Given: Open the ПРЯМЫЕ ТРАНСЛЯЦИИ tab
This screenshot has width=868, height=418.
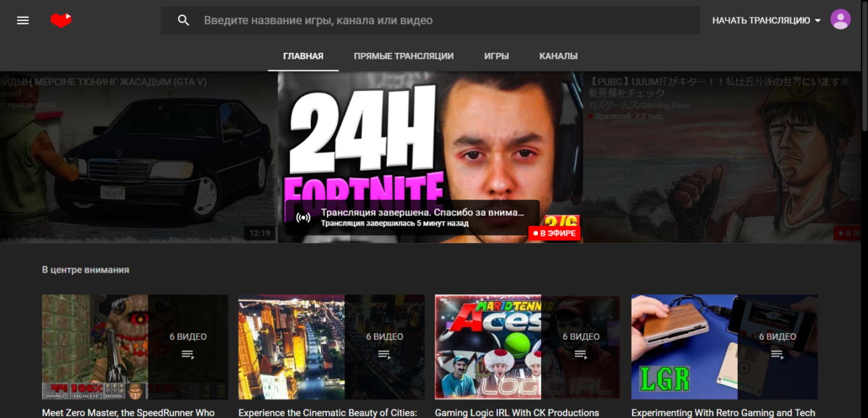Looking at the screenshot, I should [404, 56].
